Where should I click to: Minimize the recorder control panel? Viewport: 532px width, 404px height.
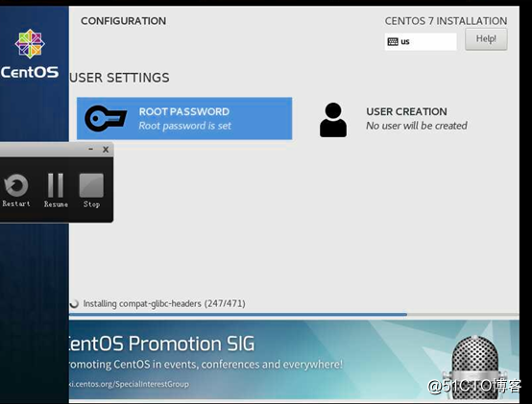[x=90, y=149]
